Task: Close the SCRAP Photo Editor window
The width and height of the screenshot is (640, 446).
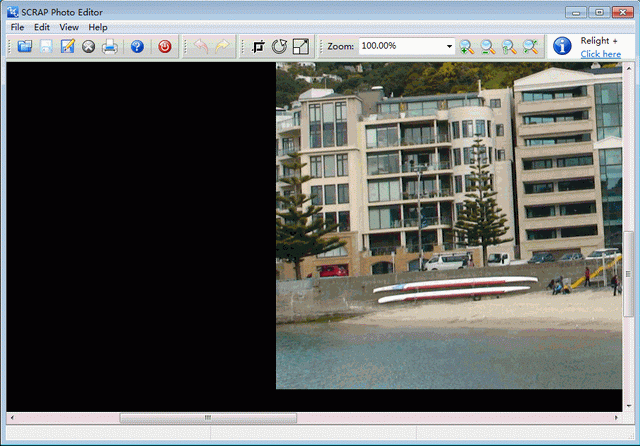Action: pos(623,12)
